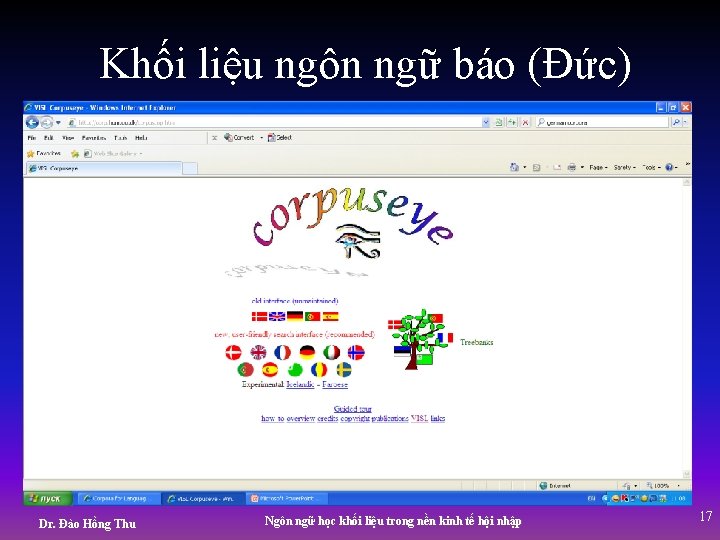Click the round Norwegian flag icon
The image size is (720, 540).
(356, 352)
